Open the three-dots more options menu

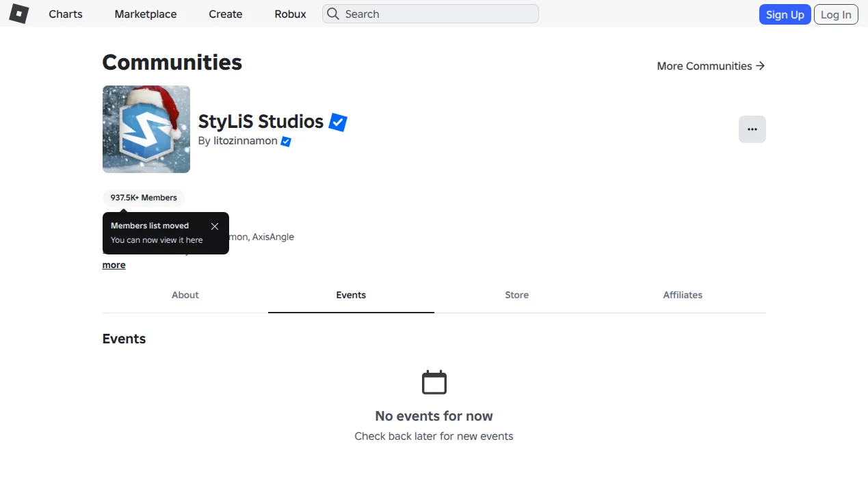(752, 129)
